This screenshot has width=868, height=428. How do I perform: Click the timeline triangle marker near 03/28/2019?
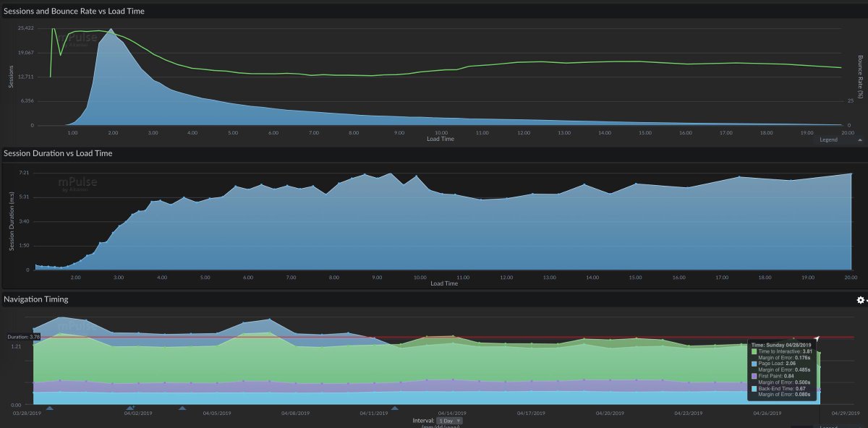click(49, 408)
